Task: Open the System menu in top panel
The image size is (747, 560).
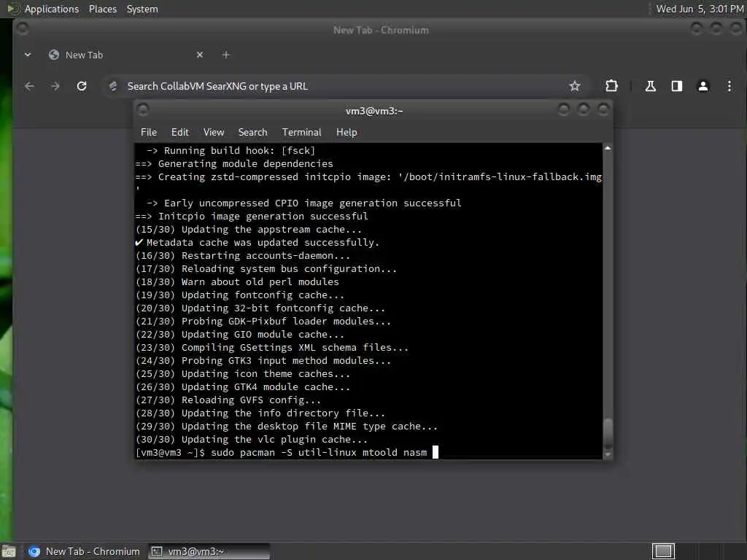Action: click(142, 9)
